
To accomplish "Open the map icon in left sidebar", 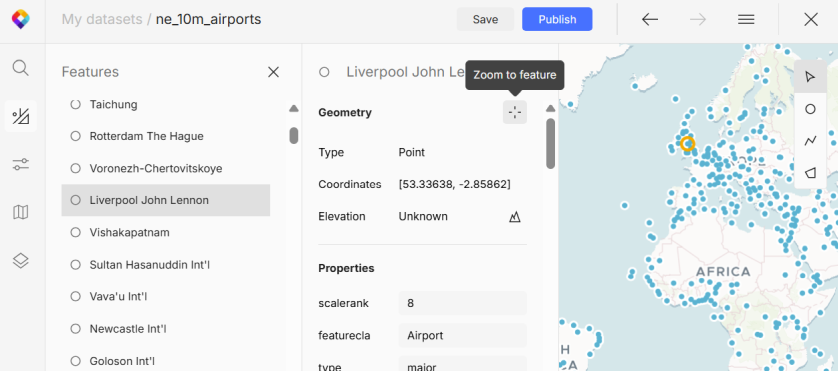I will pos(20,212).
